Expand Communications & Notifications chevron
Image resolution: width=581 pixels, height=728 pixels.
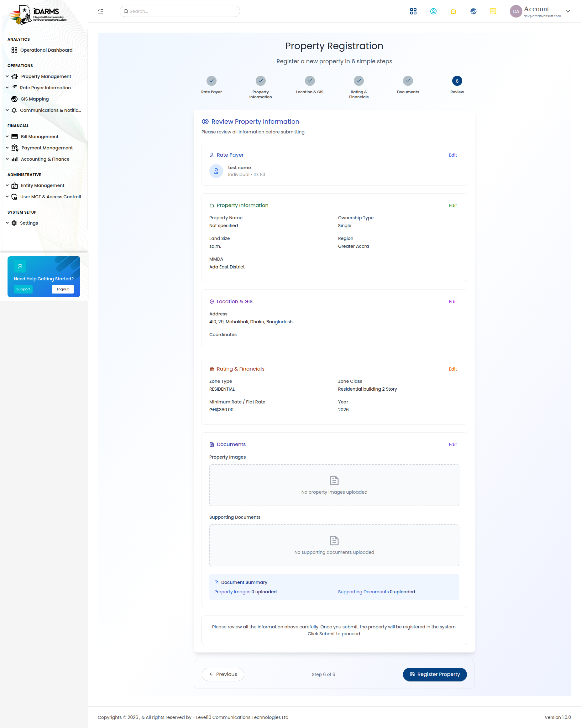tap(7, 110)
